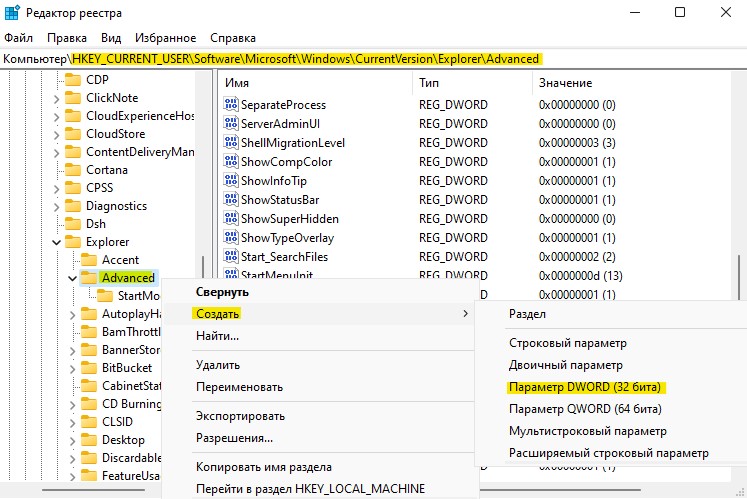747x499 pixels.
Task: Choose Экспортировать in the context menu
Action: 319,416
